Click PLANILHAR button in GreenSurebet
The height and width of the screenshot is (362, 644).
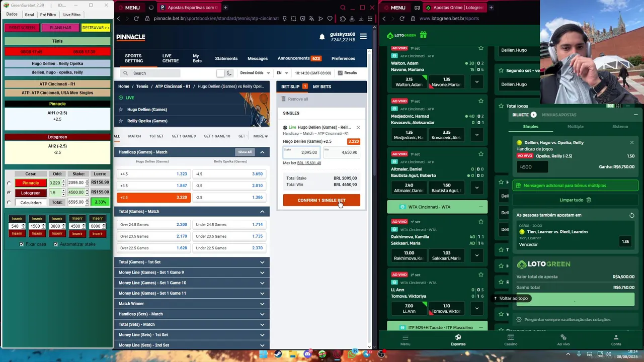coord(60,28)
